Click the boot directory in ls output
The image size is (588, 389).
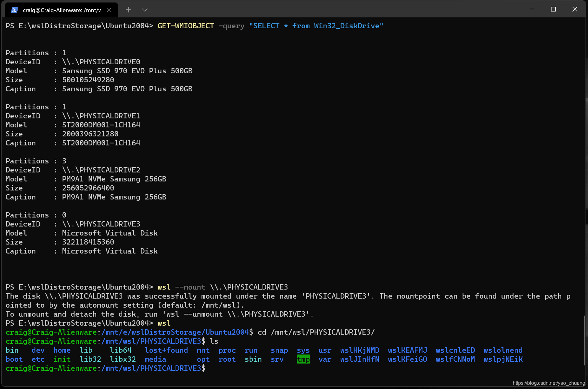point(14,359)
